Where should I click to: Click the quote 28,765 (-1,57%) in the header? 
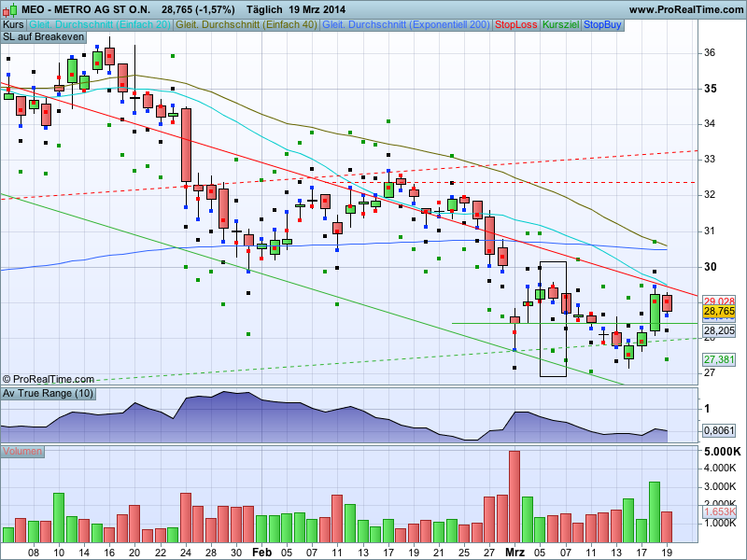198,9
